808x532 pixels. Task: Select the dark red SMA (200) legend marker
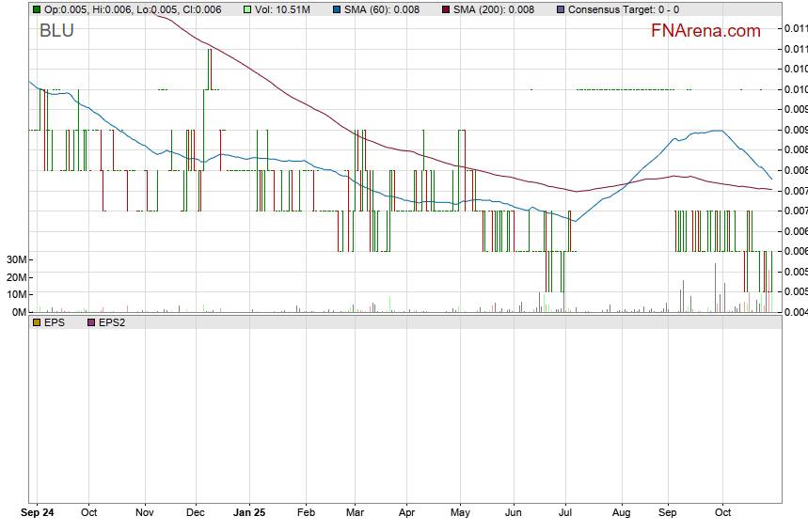pos(447,9)
